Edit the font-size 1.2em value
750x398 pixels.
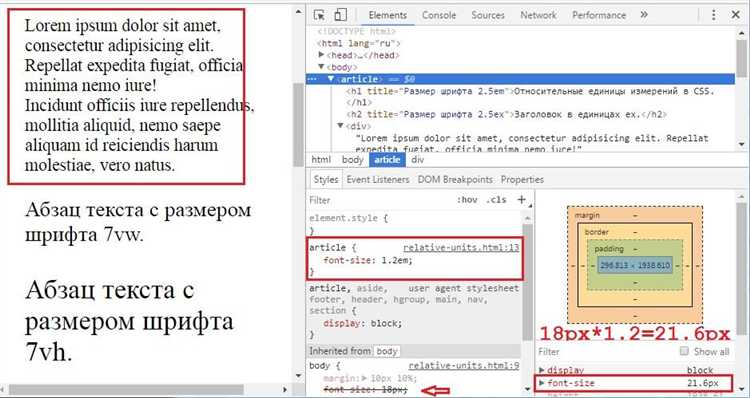[397, 261]
